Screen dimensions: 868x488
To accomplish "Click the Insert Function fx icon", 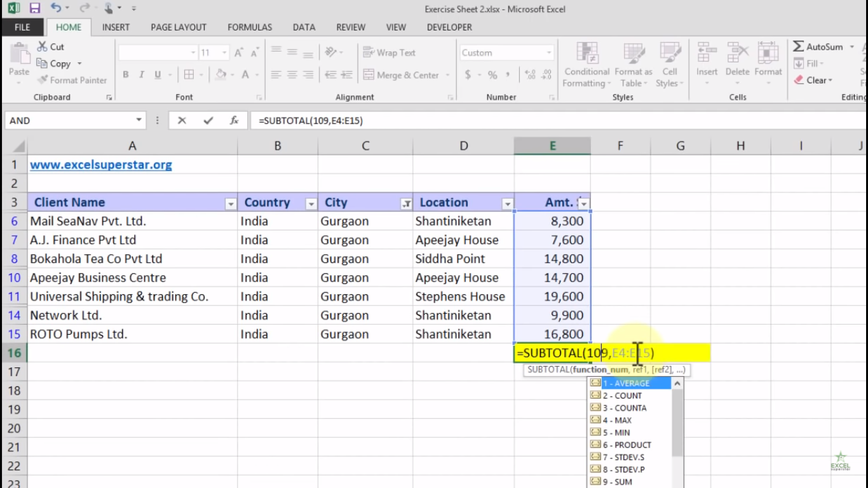I will [x=234, y=120].
